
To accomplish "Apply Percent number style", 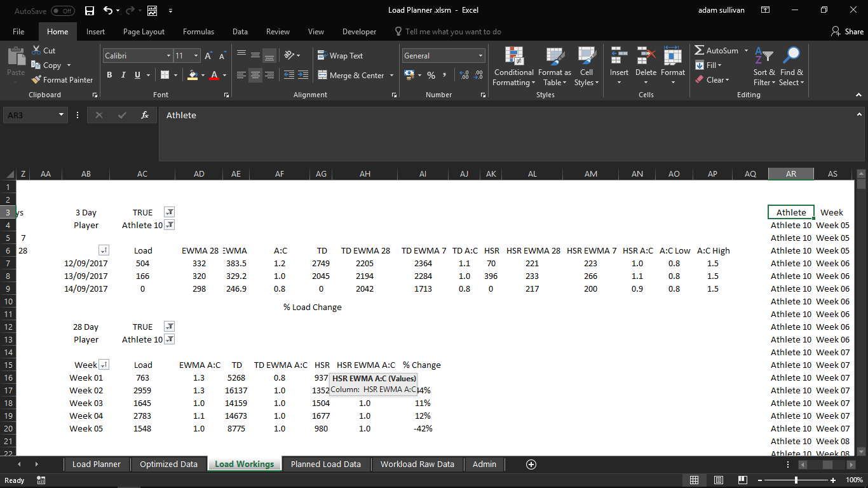I will (x=431, y=75).
